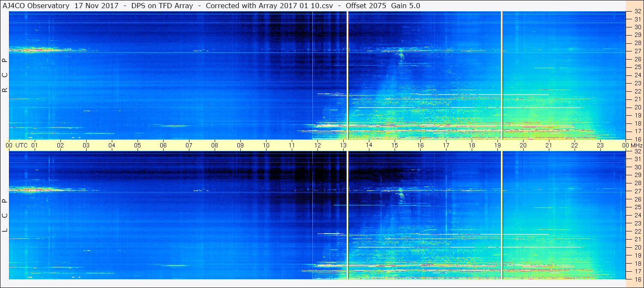Viewport: 644px width, 288px height.
Task: Click the AJ4CO Observatory title text
Action: 36,6
